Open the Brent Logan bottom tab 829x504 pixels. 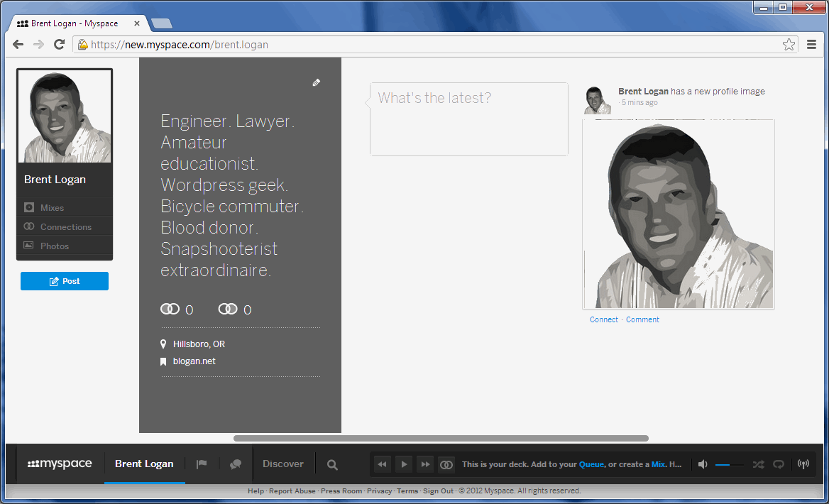[x=144, y=464]
